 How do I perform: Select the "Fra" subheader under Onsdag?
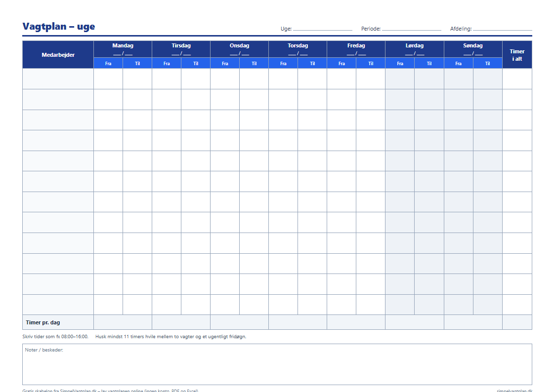click(x=225, y=63)
